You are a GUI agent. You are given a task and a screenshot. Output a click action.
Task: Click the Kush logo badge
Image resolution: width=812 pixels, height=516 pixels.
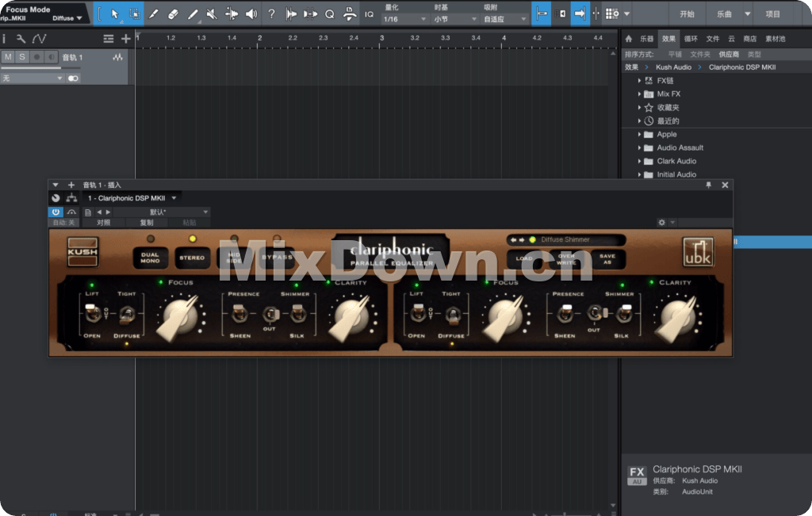click(82, 251)
